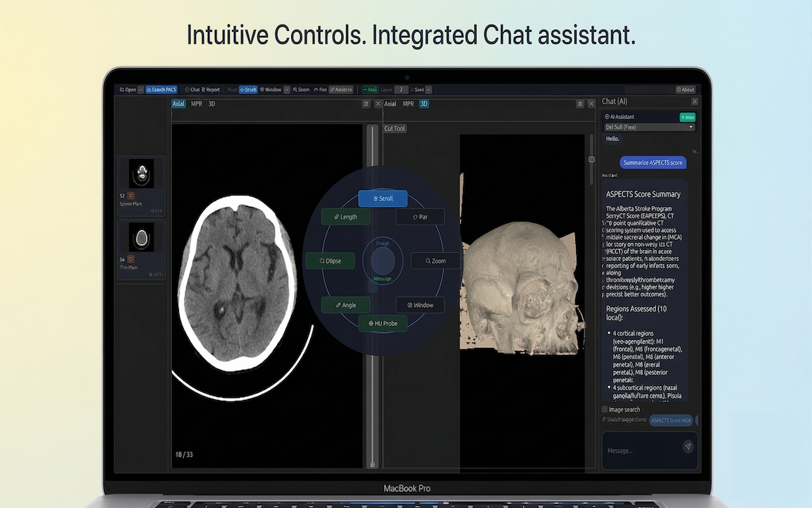Select the Ellipse annotation tool

tap(330, 260)
